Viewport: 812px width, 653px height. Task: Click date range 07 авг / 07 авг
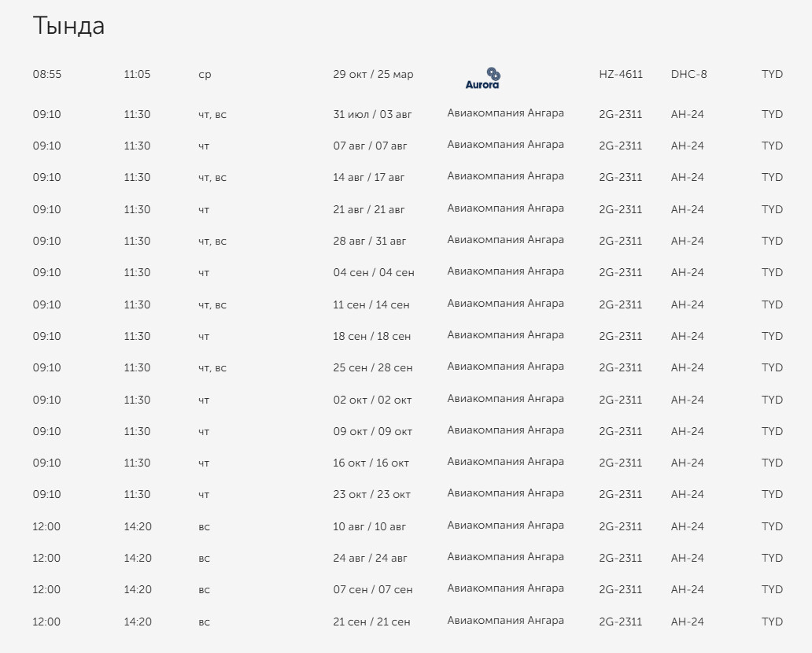[x=370, y=146]
